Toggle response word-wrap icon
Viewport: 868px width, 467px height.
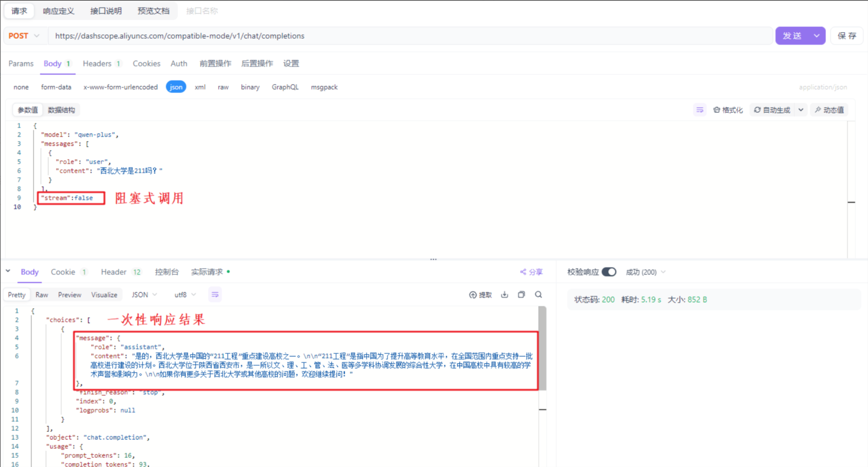(x=215, y=295)
